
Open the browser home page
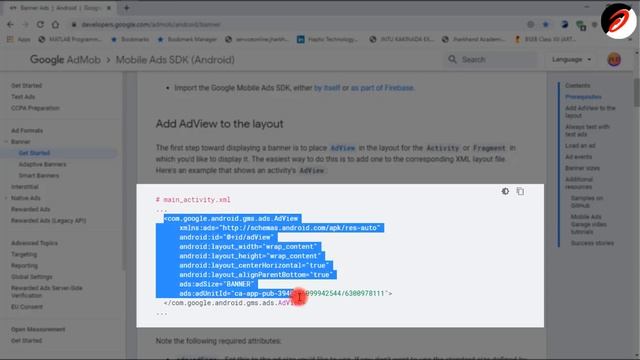(x=55, y=24)
